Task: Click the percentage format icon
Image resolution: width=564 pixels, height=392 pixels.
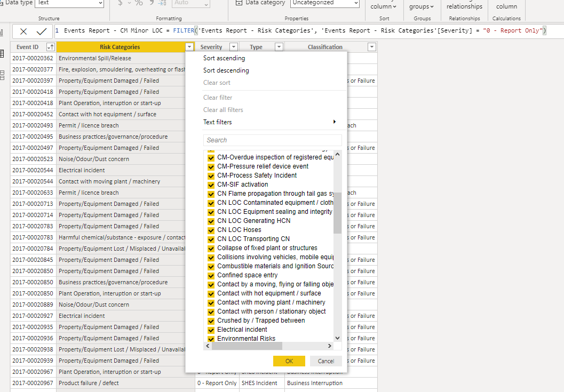Action: 139,3
